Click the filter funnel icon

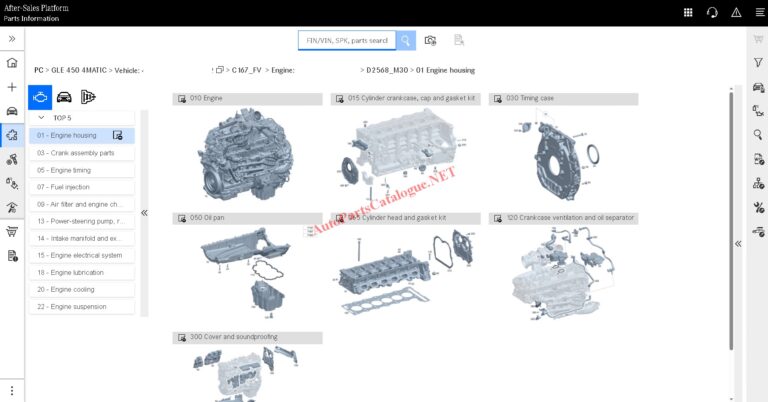pos(758,62)
